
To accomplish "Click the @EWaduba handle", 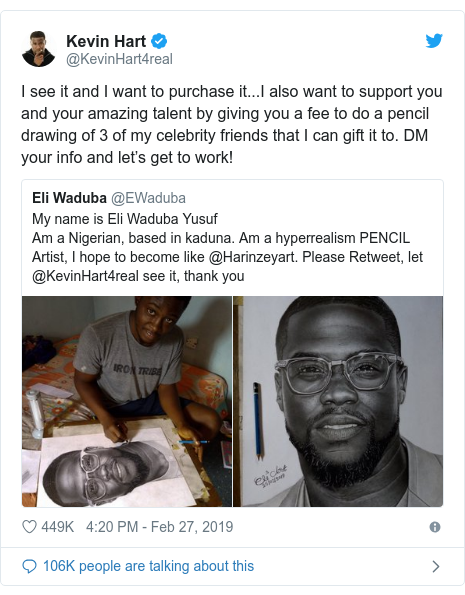I will 148,198.
